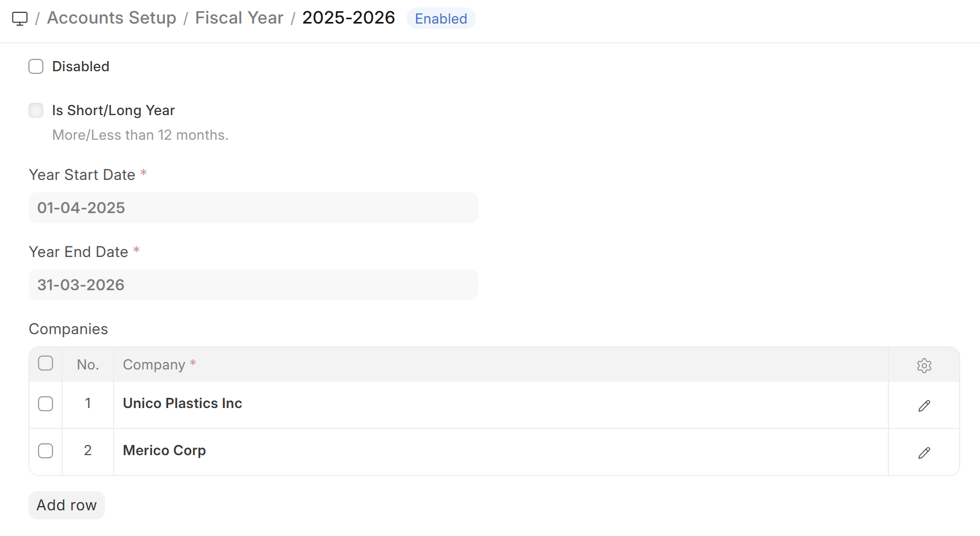Click the No. column header
This screenshot has width=980, height=536.
point(88,365)
